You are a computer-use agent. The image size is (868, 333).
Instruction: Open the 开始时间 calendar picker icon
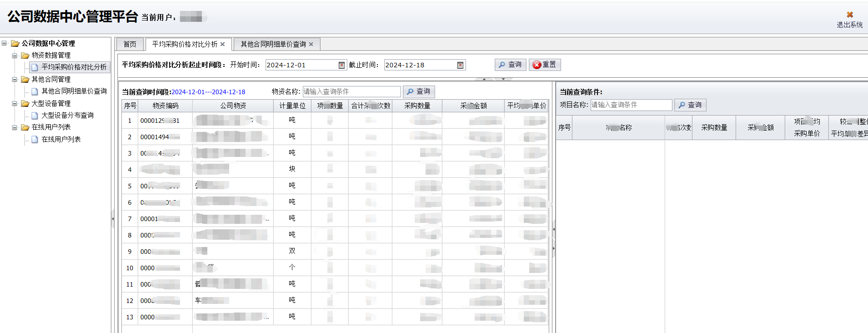[x=341, y=65]
